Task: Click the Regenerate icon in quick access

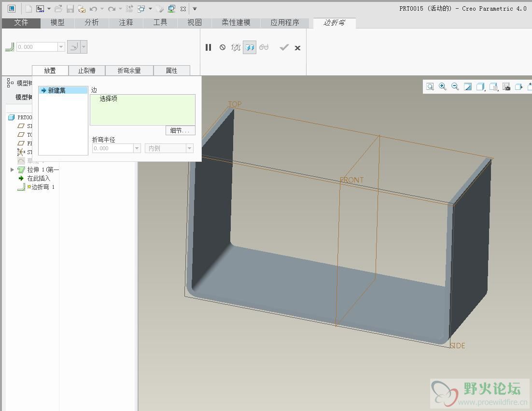Action: coord(129,9)
